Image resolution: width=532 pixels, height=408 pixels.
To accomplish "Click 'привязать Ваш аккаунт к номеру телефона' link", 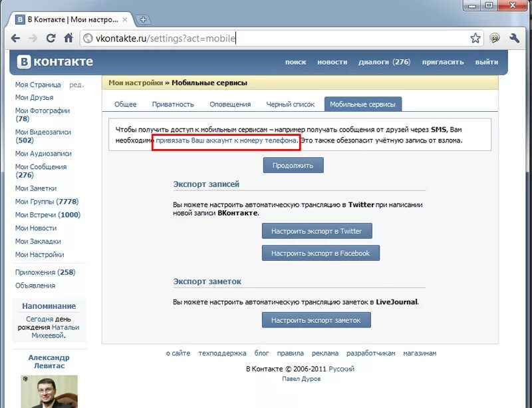I will (x=226, y=140).
